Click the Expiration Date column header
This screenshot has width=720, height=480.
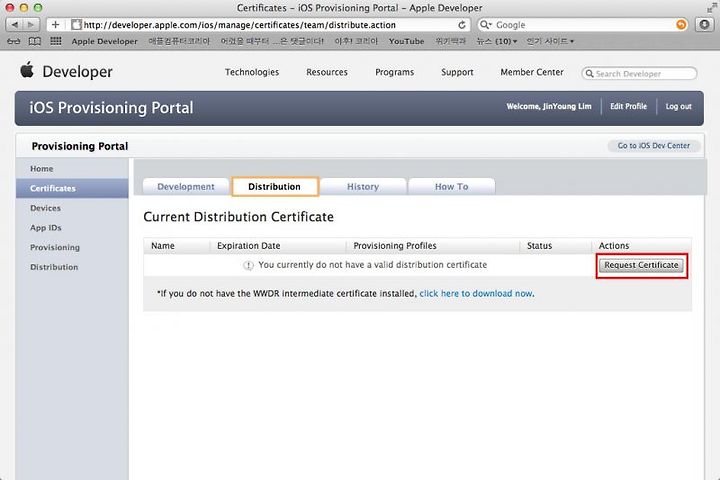pyautogui.click(x=248, y=246)
